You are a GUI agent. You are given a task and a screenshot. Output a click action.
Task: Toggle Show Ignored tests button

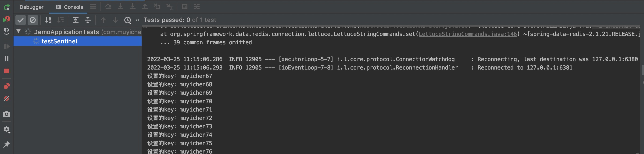tap(32, 20)
